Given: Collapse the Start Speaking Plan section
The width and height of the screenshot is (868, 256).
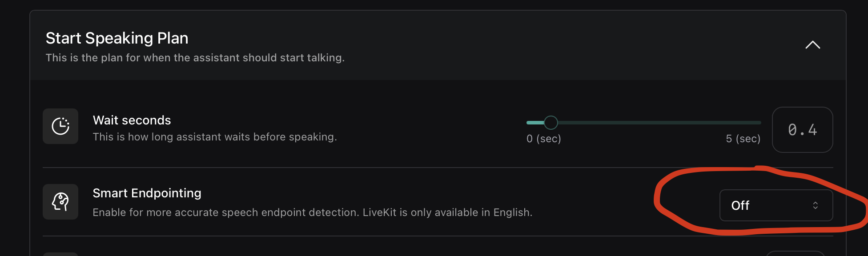Looking at the screenshot, I should (x=812, y=45).
